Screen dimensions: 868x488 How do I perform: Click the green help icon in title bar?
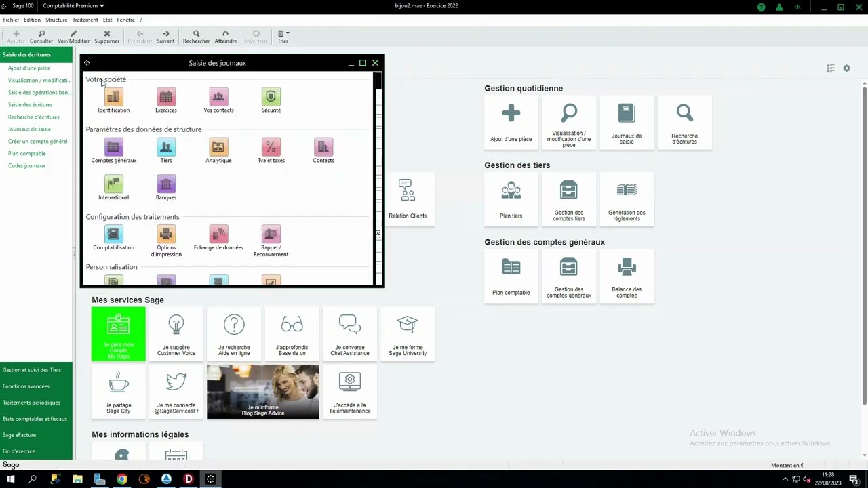tap(761, 7)
